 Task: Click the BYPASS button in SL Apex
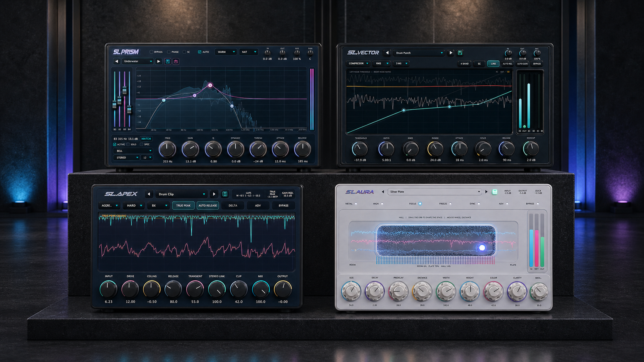(x=283, y=205)
